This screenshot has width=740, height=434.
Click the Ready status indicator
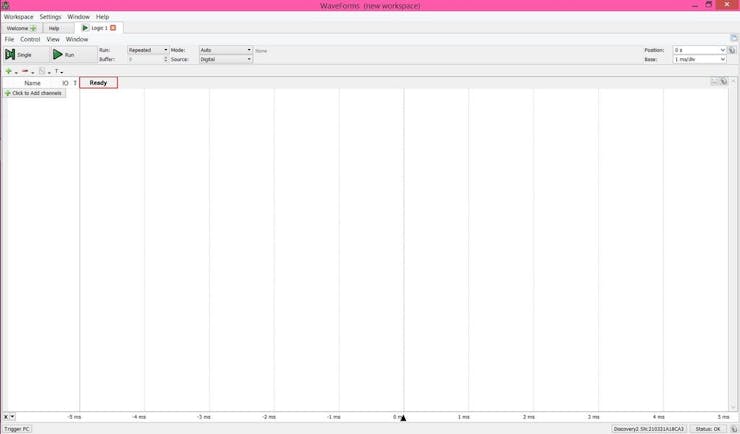pyautogui.click(x=98, y=83)
